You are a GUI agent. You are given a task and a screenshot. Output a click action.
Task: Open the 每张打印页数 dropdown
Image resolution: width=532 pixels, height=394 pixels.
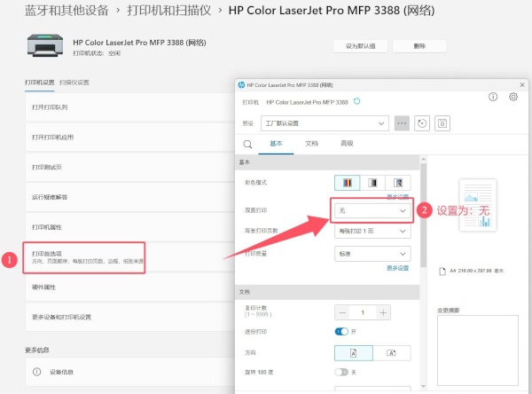click(x=372, y=231)
